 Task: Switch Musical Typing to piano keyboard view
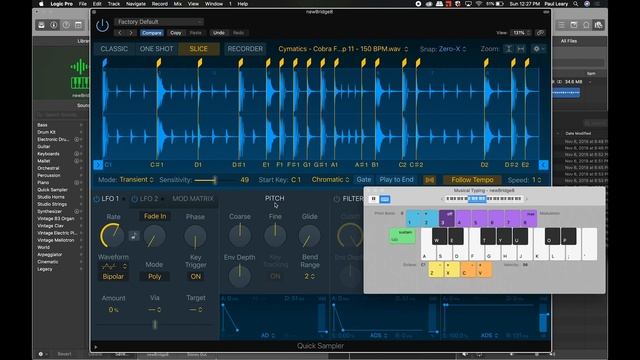373,199
